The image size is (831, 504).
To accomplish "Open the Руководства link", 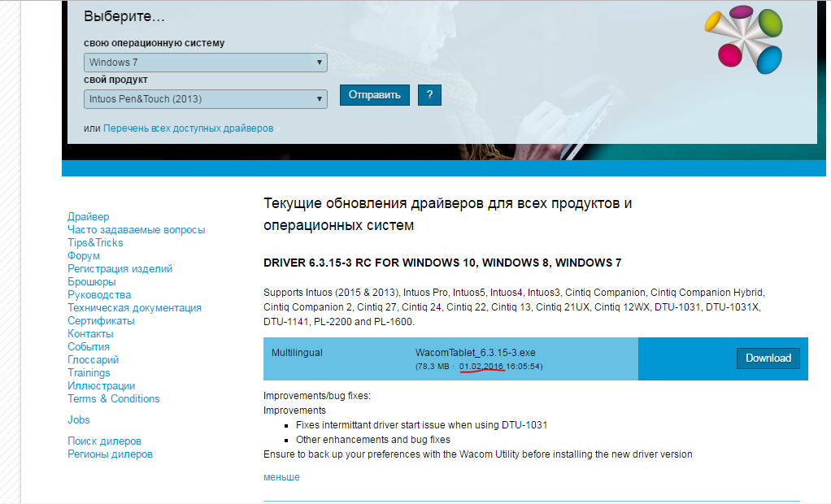I will (99, 294).
